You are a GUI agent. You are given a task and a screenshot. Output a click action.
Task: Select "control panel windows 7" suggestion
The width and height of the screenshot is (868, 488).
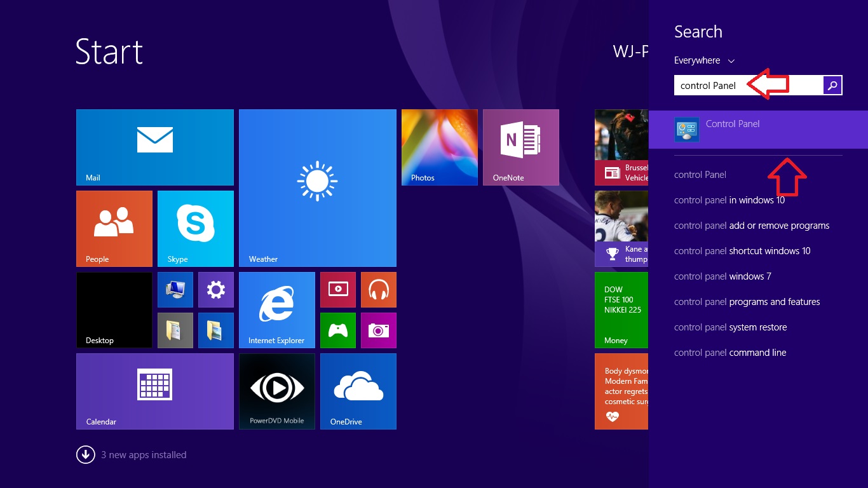(722, 276)
